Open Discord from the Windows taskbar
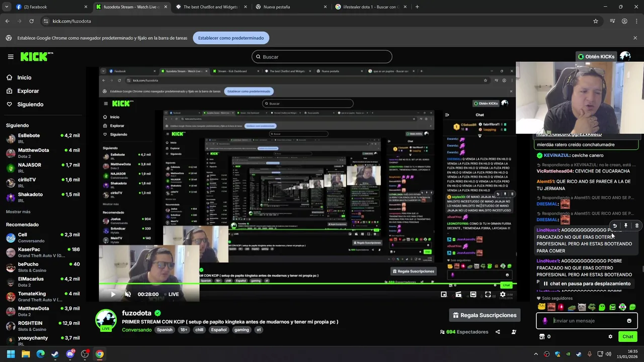Image resolution: width=644 pixels, height=362 pixels. tap(70, 354)
